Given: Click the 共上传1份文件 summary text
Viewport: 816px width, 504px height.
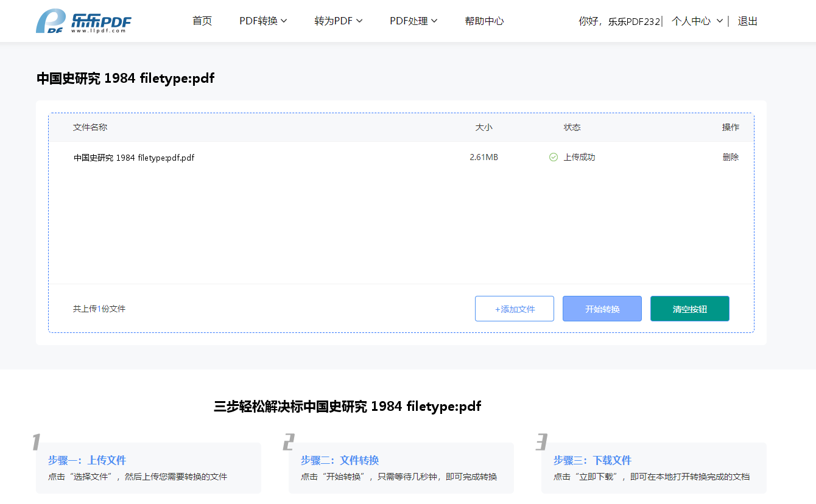Looking at the screenshot, I should tap(99, 309).
